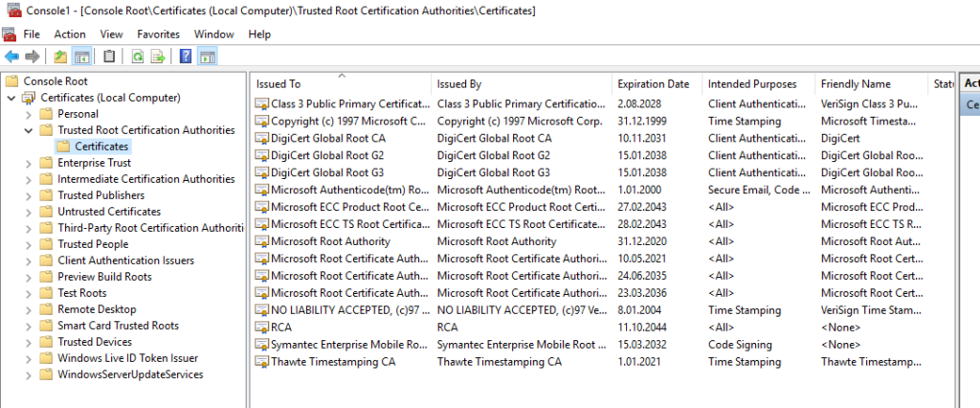Collapse the Certificates (Local Computer) node
Image resolution: width=980 pixels, height=408 pixels.
11,98
